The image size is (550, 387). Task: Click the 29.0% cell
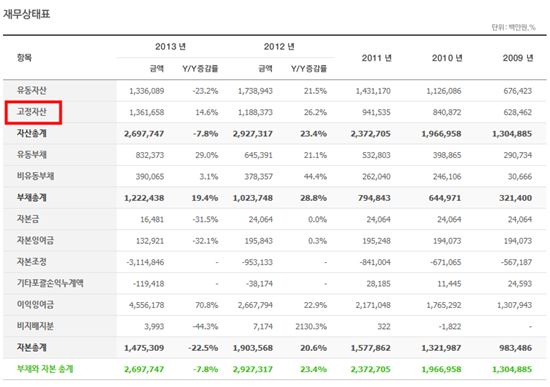point(207,155)
